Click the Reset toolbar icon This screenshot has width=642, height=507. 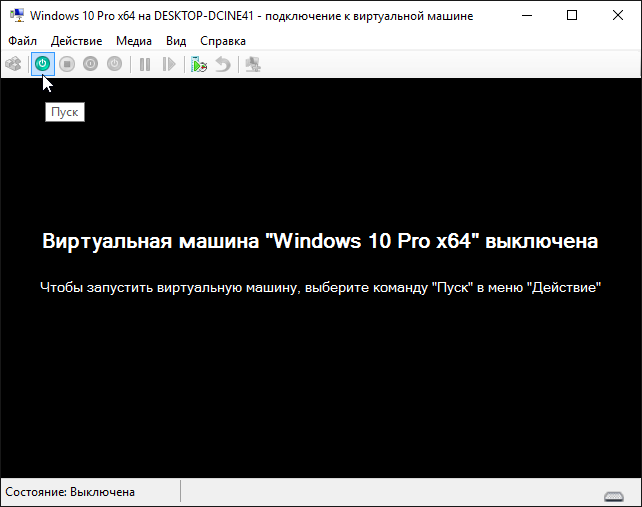[x=169, y=64]
